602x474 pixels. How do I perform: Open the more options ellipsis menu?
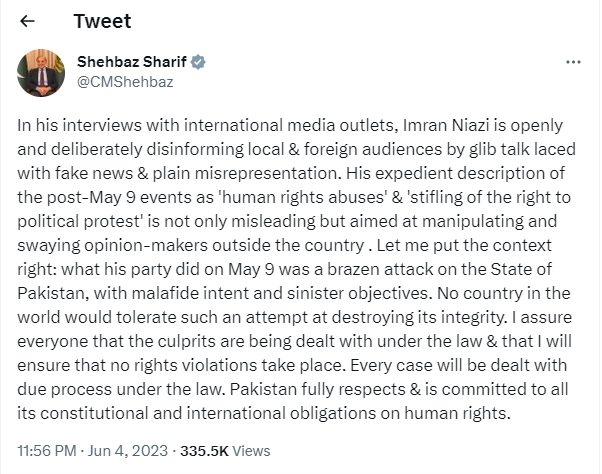573,62
